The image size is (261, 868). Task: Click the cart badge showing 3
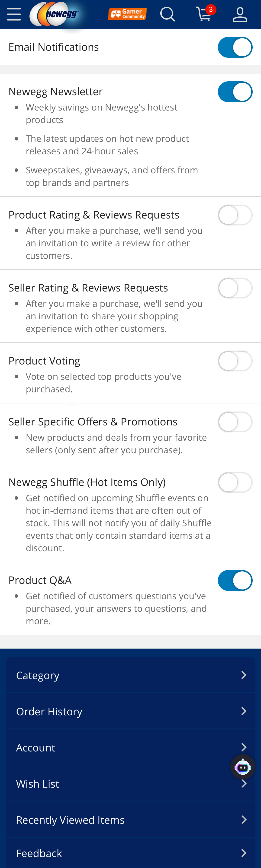click(x=210, y=9)
